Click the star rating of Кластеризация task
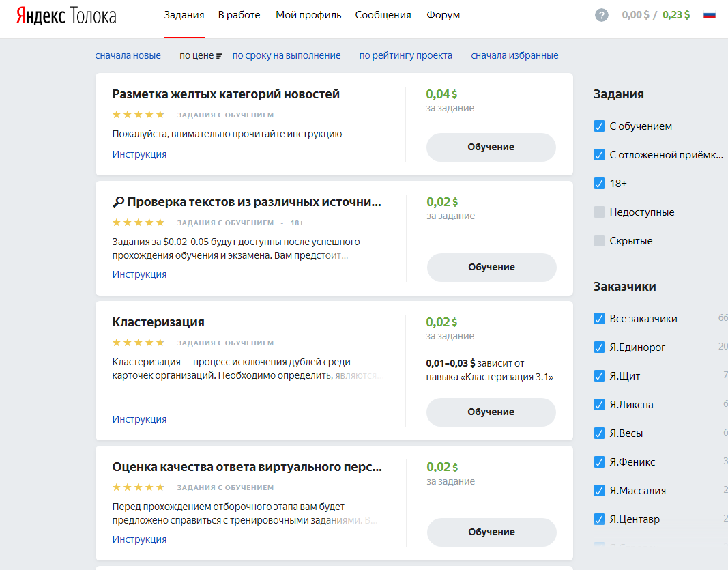Image resolution: width=728 pixels, height=570 pixels. 139,343
